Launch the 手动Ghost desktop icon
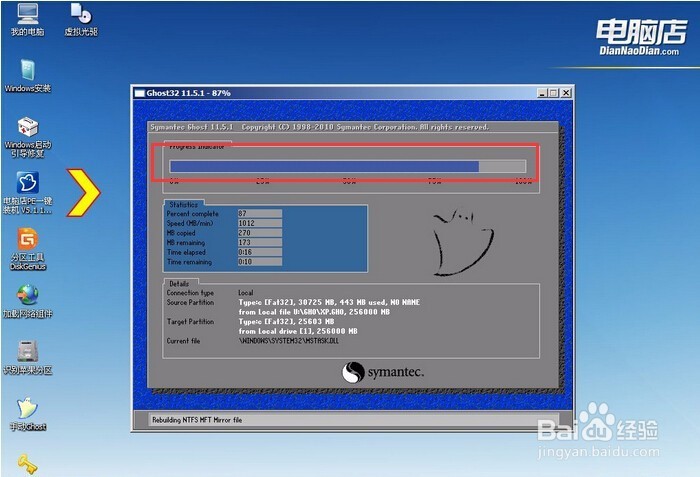The height and width of the screenshot is (477, 700). pyautogui.click(x=28, y=414)
